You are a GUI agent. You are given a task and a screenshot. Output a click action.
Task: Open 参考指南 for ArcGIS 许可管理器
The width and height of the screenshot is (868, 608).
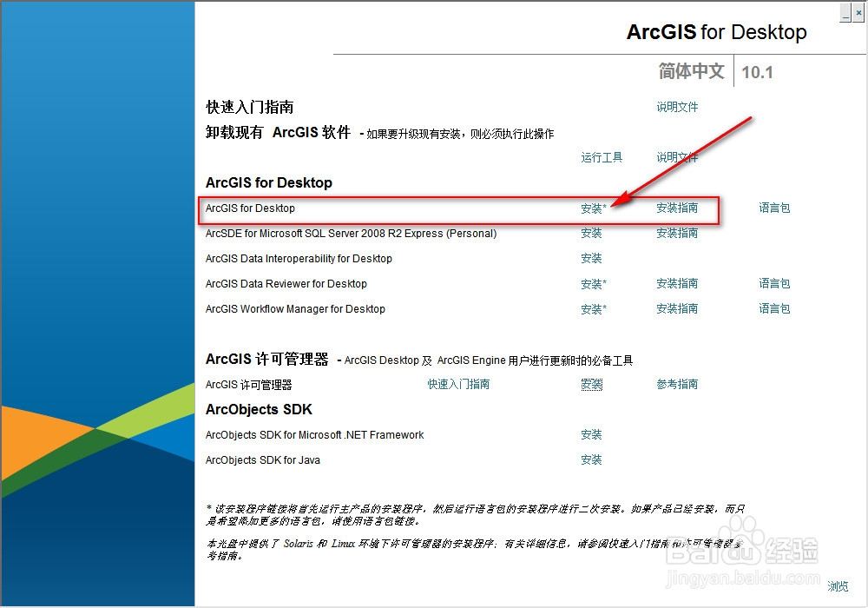point(677,384)
